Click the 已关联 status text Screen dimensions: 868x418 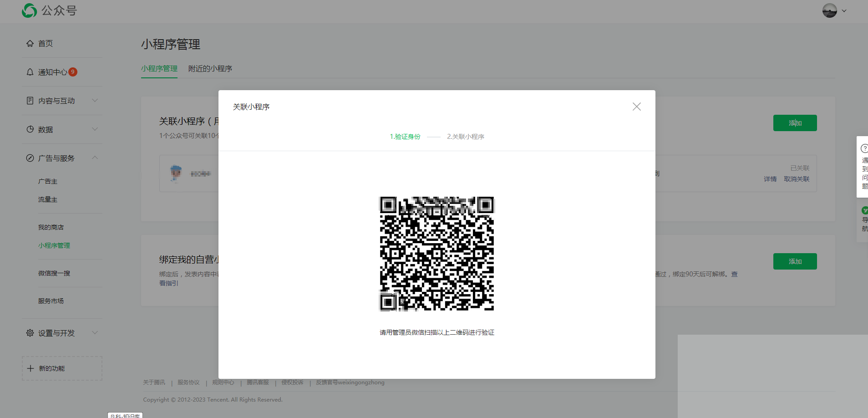800,168
